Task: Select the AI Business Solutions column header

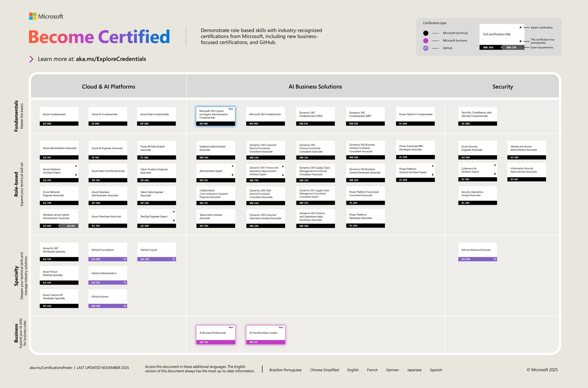Action: (315, 87)
